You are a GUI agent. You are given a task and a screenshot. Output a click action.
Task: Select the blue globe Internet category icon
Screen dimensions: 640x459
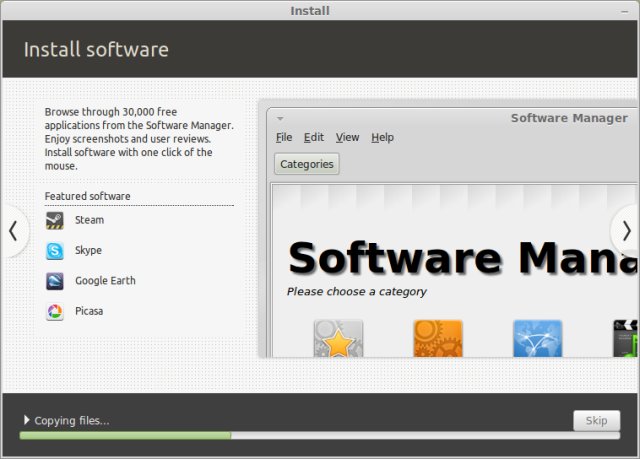[x=538, y=339]
